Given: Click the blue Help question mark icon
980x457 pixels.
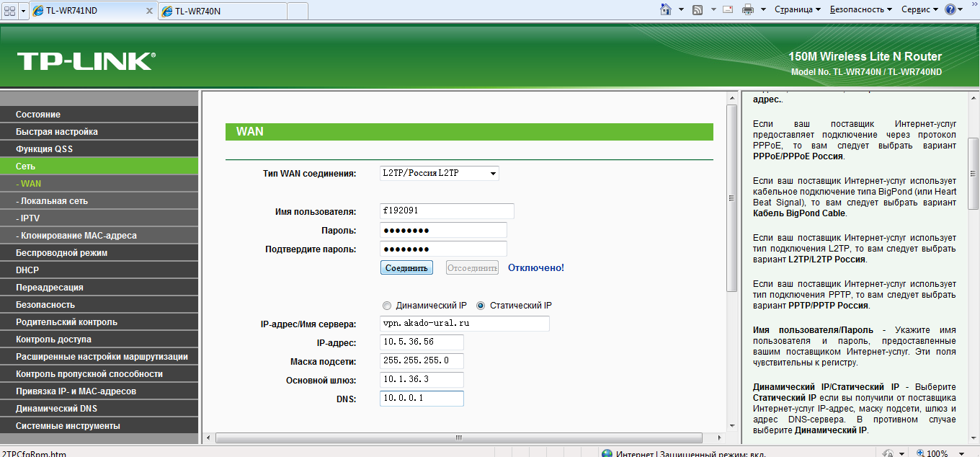Looking at the screenshot, I should (x=950, y=9).
